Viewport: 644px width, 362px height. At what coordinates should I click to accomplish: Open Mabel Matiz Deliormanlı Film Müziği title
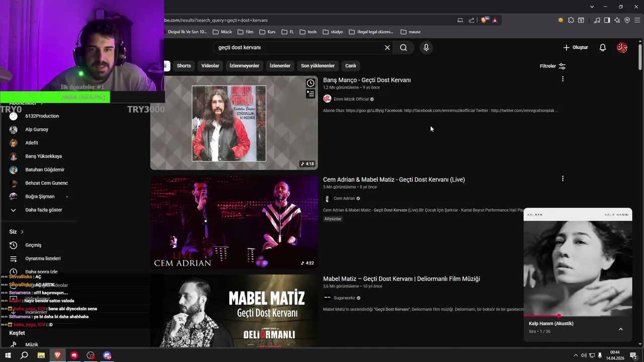point(401,279)
